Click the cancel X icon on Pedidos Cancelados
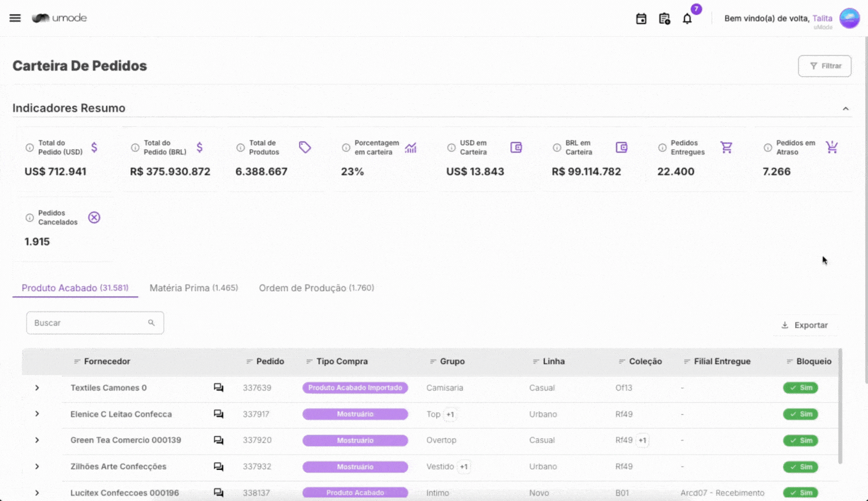 [x=94, y=218]
